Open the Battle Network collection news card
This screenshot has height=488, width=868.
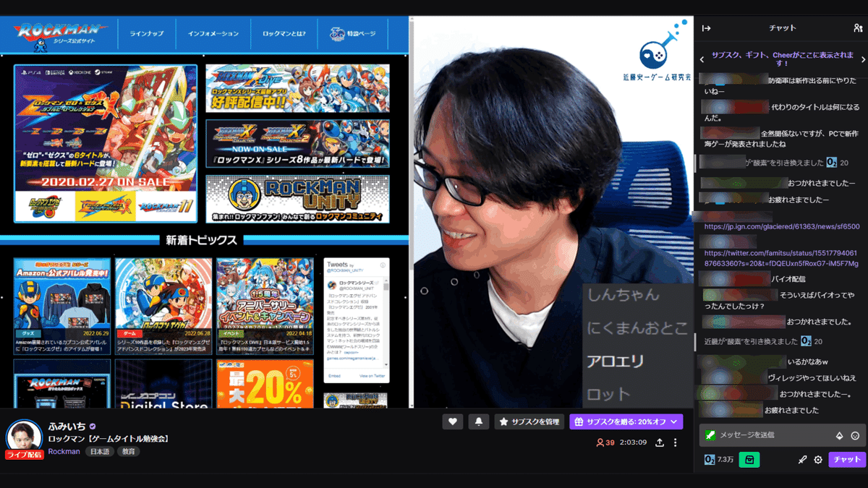pyautogui.click(x=163, y=305)
